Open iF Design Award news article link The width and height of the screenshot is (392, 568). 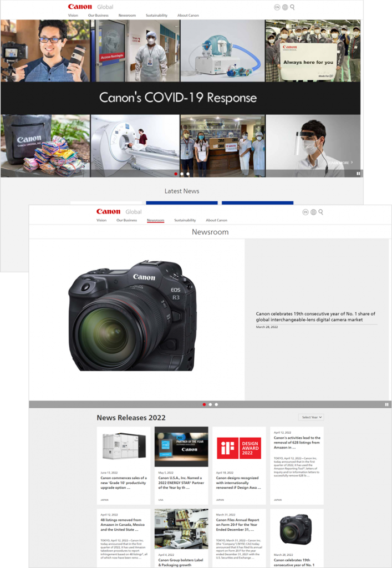pyautogui.click(x=238, y=483)
